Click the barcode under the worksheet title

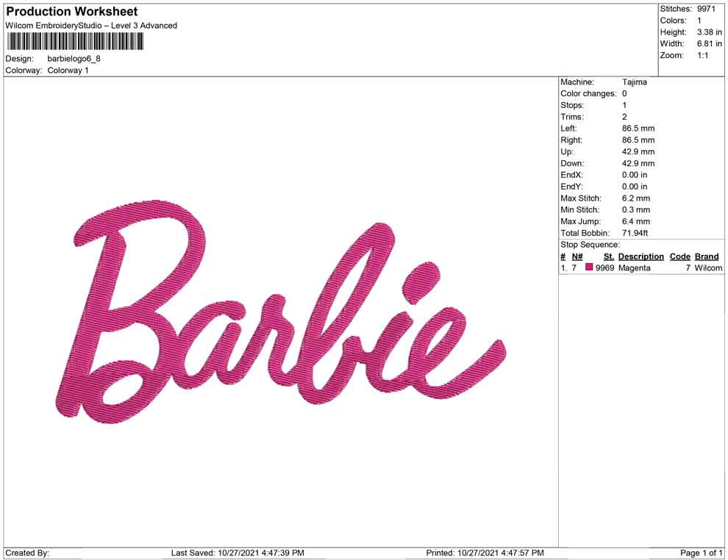coord(74,42)
